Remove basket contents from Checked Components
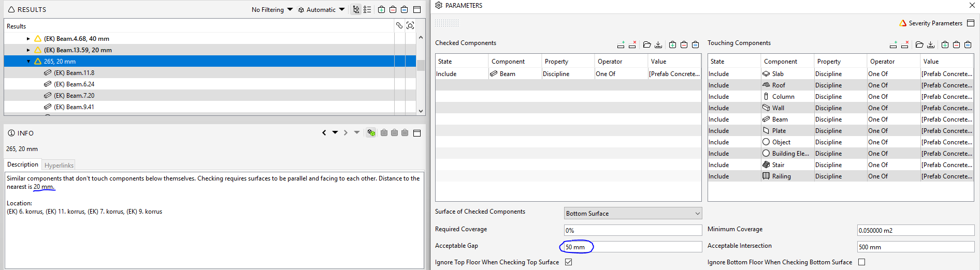980x270 pixels. click(x=684, y=44)
